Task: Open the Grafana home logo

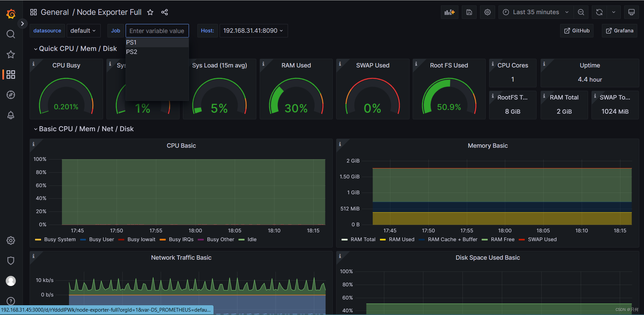Action: 11,14
